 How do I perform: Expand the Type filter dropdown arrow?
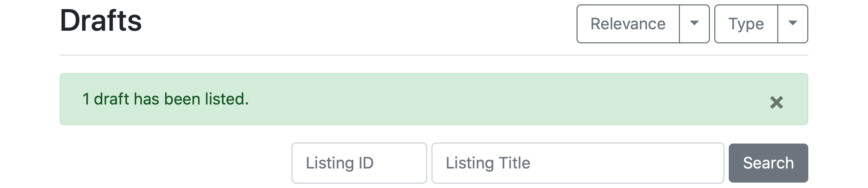(792, 24)
